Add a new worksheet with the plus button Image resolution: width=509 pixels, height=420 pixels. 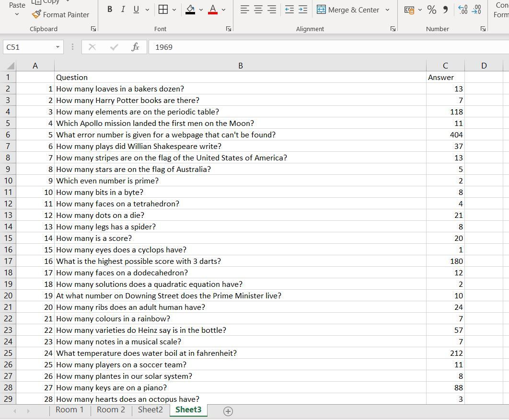pyautogui.click(x=228, y=411)
